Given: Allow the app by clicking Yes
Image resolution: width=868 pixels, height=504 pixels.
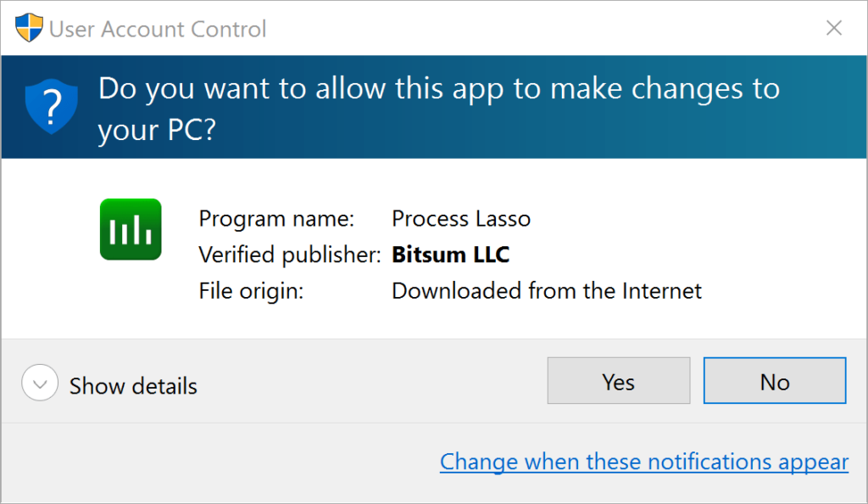Looking at the screenshot, I should point(618,380).
